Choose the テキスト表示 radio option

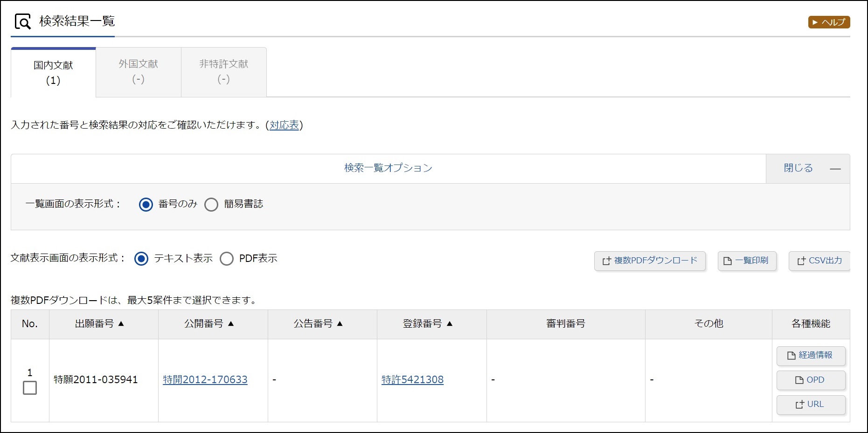(141, 259)
